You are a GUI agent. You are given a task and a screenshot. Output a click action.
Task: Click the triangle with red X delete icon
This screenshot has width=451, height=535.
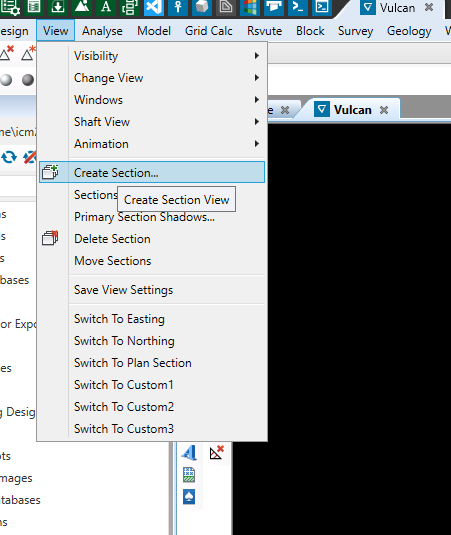coord(217,452)
